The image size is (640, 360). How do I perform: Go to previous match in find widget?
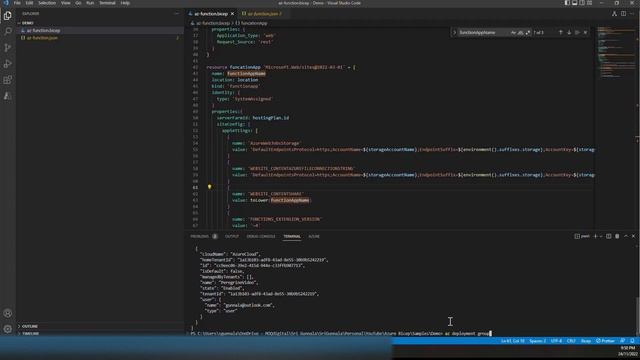[560, 32]
